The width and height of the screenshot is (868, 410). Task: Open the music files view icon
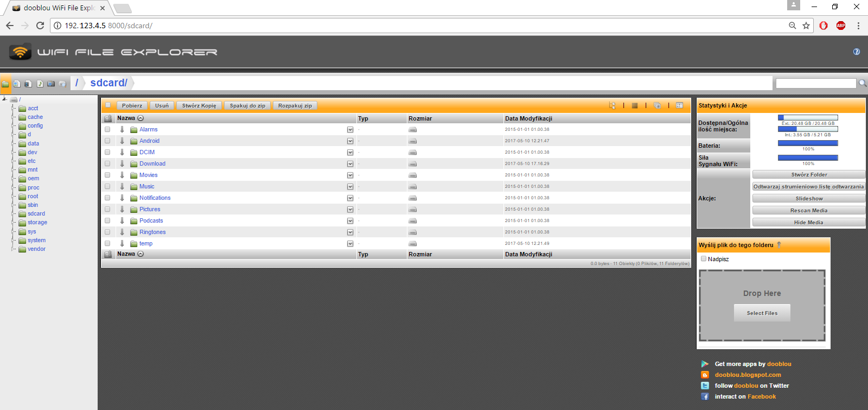coord(40,84)
